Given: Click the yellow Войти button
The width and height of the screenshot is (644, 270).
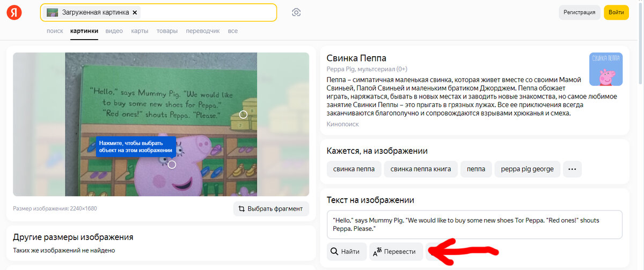Looking at the screenshot, I should pos(616,12).
